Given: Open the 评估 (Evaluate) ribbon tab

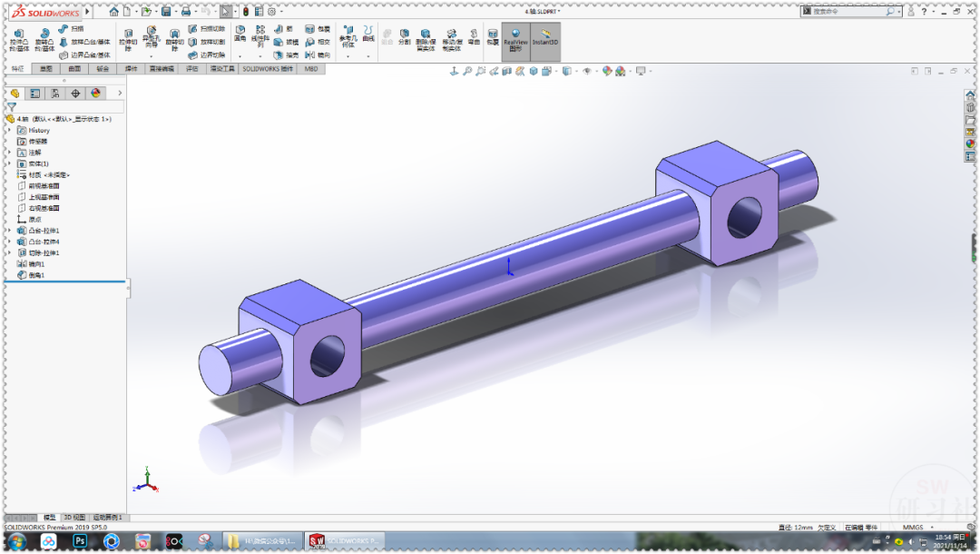Looking at the screenshot, I should click(193, 67).
